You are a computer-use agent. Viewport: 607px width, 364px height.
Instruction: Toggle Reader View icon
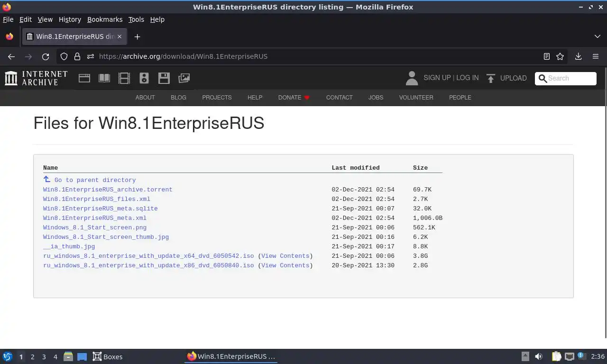click(547, 56)
